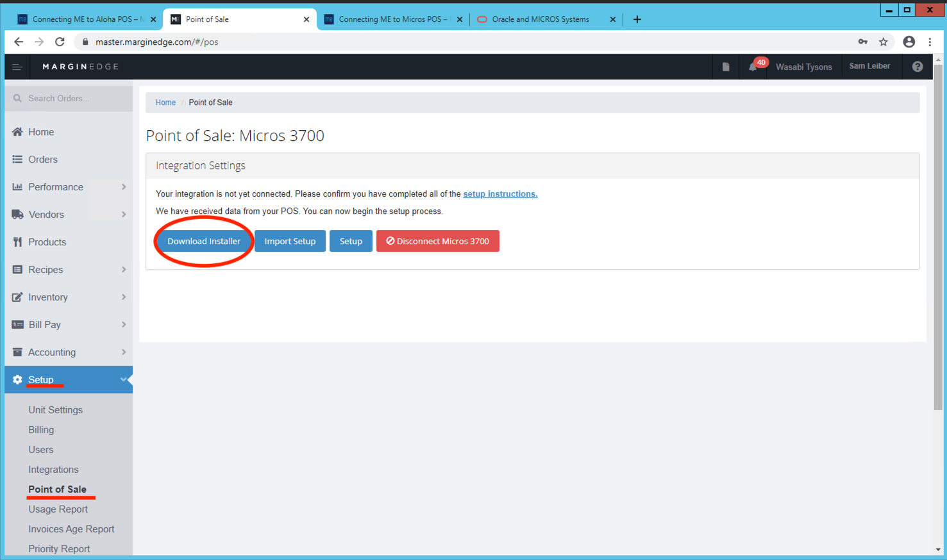The image size is (947, 560).
Task: Open the saved passwords key icon
Action: point(863,42)
